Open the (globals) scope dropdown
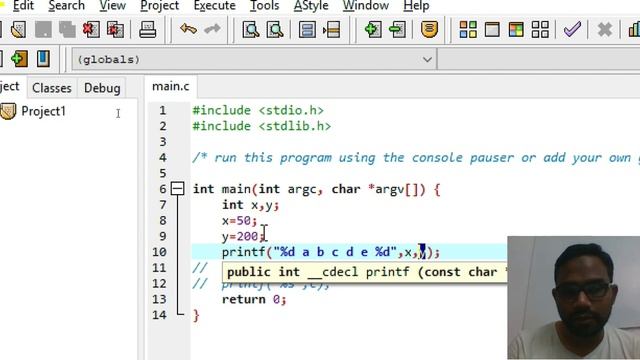This screenshot has width=640, height=360. point(254,60)
